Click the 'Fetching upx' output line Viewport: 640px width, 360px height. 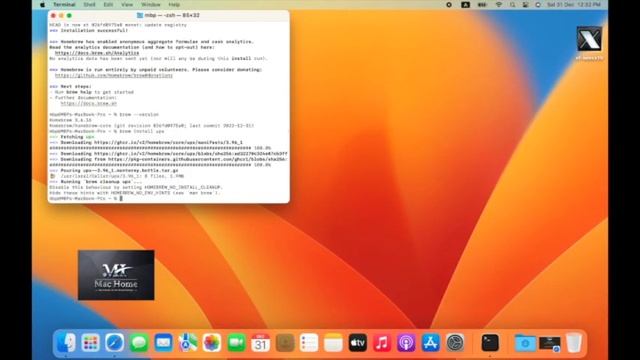click(x=73, y=137)
